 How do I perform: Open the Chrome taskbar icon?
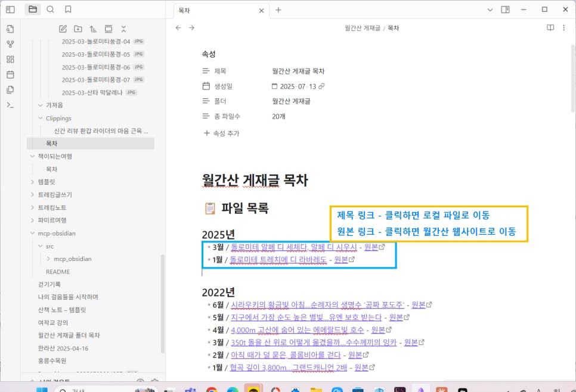coord(211,389)
